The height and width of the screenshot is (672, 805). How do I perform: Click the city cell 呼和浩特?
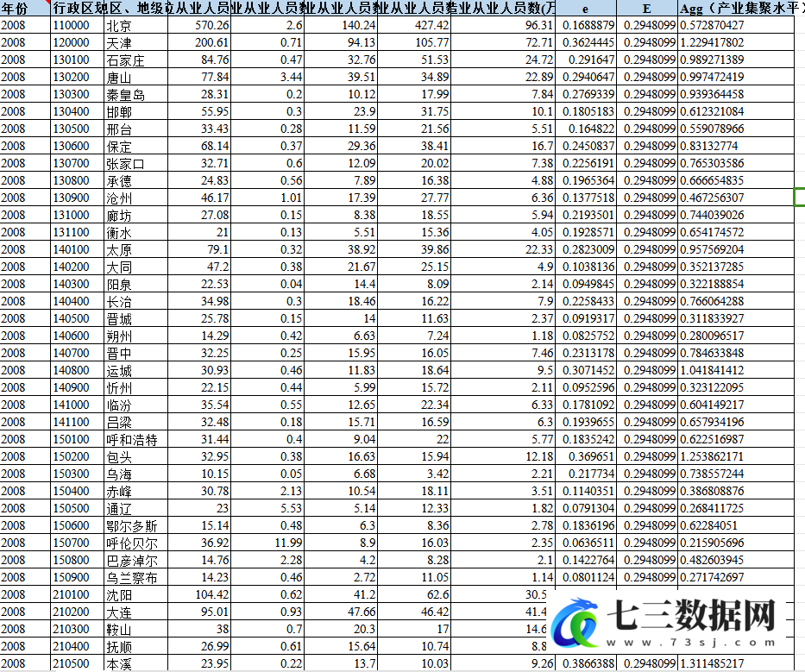point(135,439)
